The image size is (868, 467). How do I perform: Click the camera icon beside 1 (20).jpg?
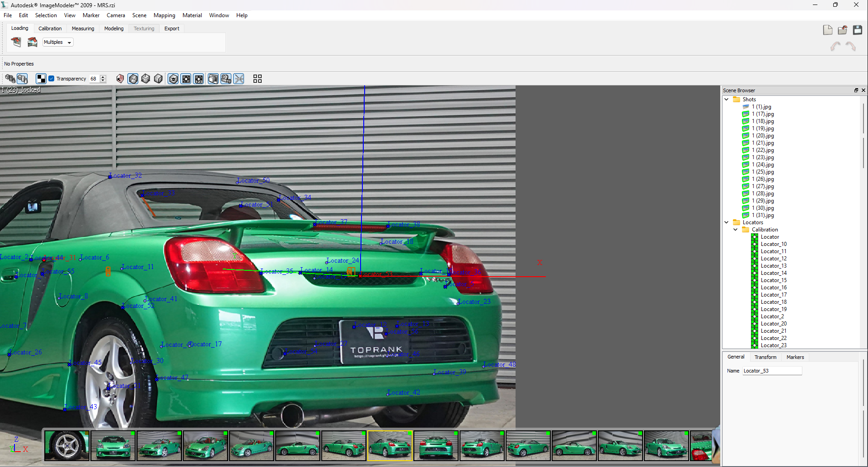coord(746,136)
